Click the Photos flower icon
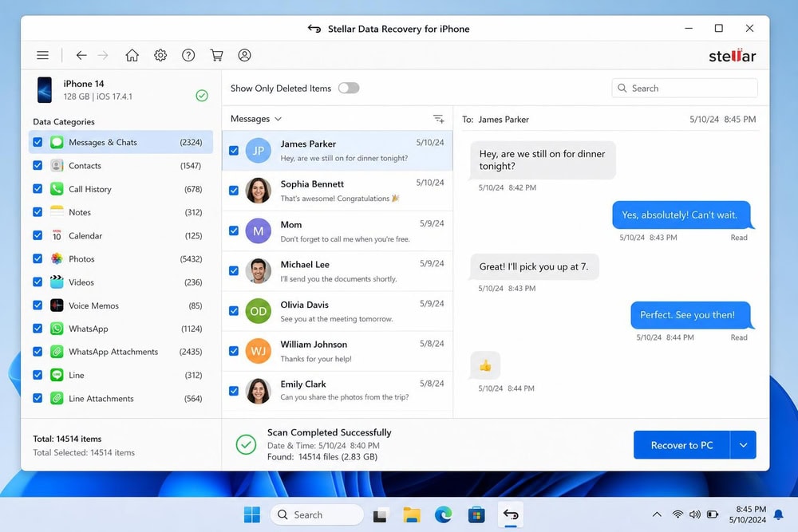798x532 pixels. [57, 259]
